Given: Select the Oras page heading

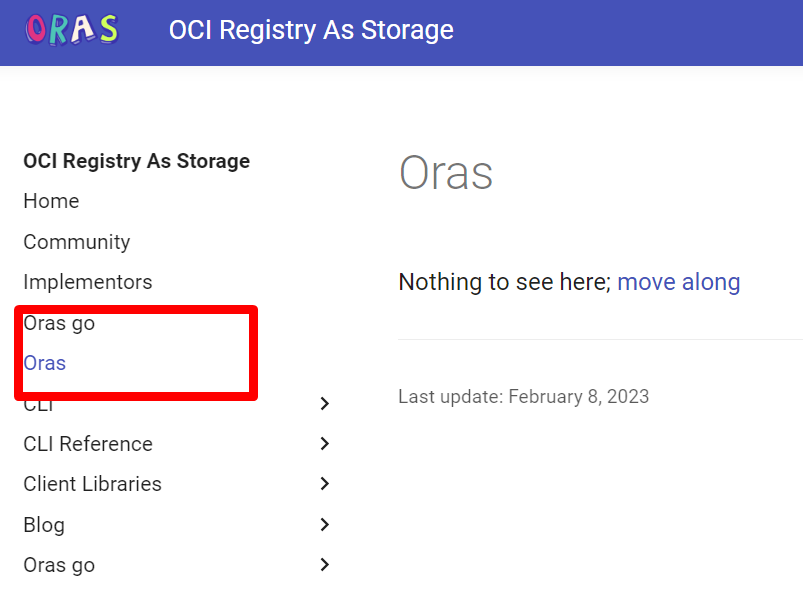Looking at the screenshot, I should (446, 173).
